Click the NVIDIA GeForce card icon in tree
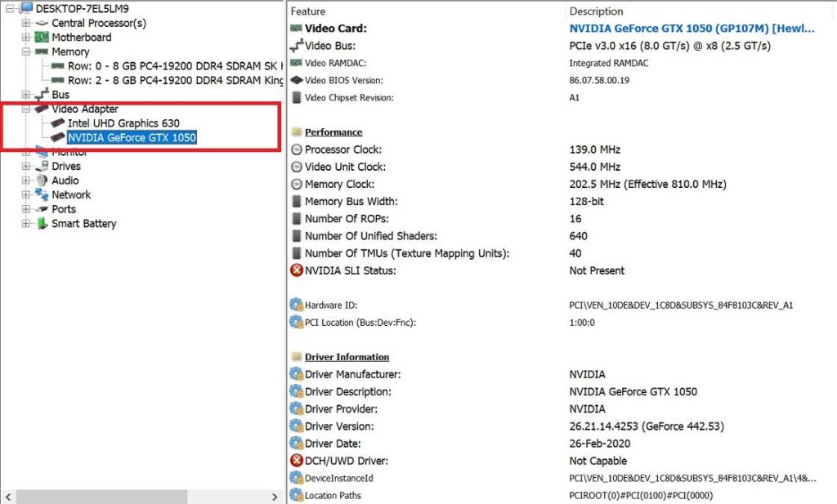Screen dimensions: 837x504 click(x=58, y=137)
